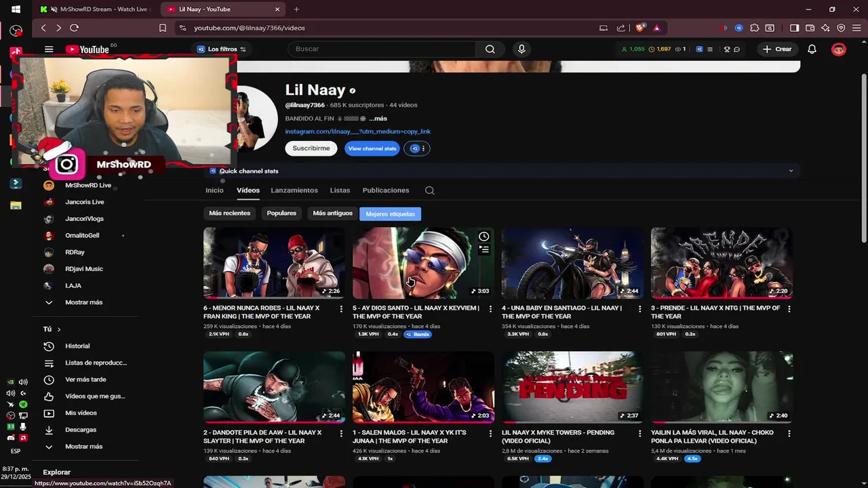Switch to the Publicaciones tab

point(386,190)
